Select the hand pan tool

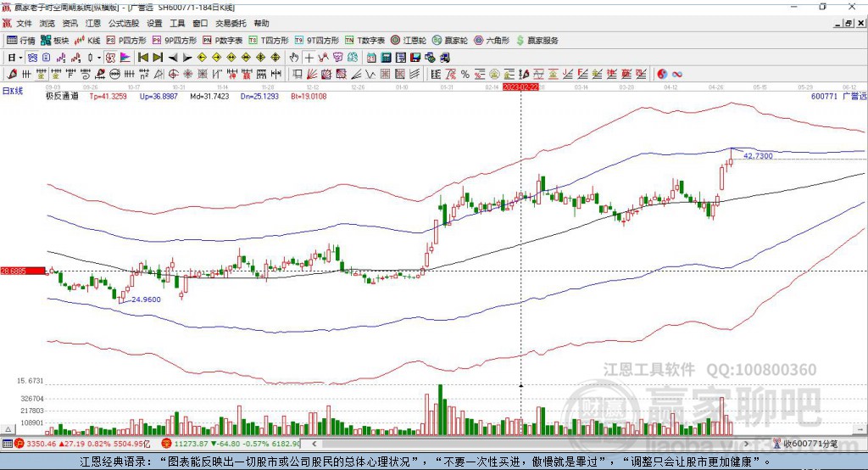coord(294,58)
